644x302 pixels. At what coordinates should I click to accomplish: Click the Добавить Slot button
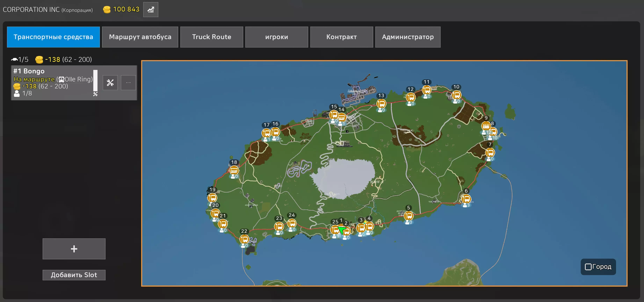(74, 275)
